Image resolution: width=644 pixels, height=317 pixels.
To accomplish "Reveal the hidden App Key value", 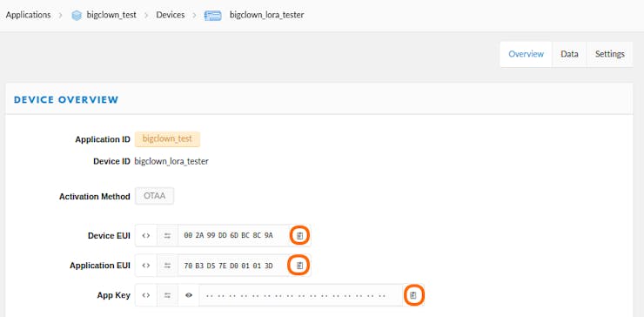I will (189, 295).
